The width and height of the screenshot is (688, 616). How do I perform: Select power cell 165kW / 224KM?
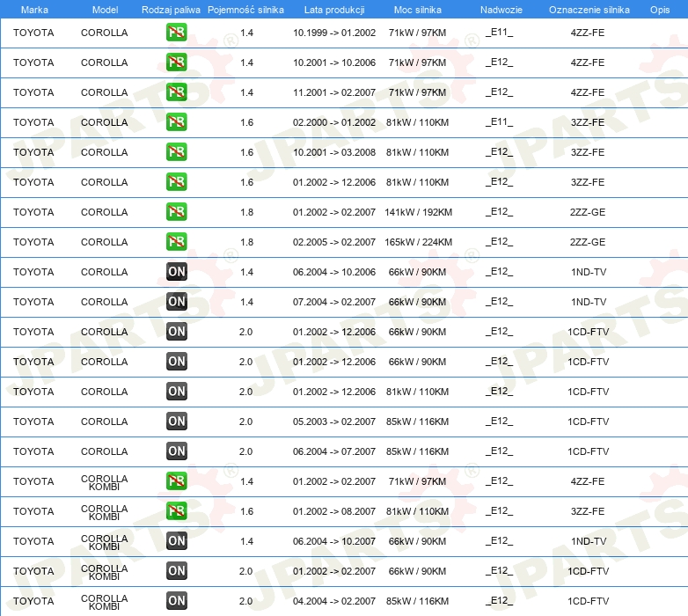point(418,242)
